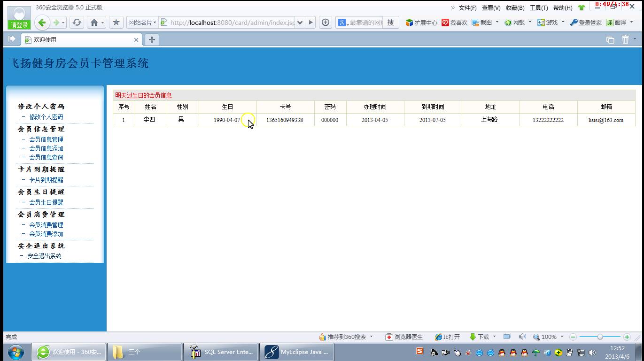The width and height of the screenshot is (644, 361).
Task: Open Windows Start button
Action: click(x=16, y=352)
